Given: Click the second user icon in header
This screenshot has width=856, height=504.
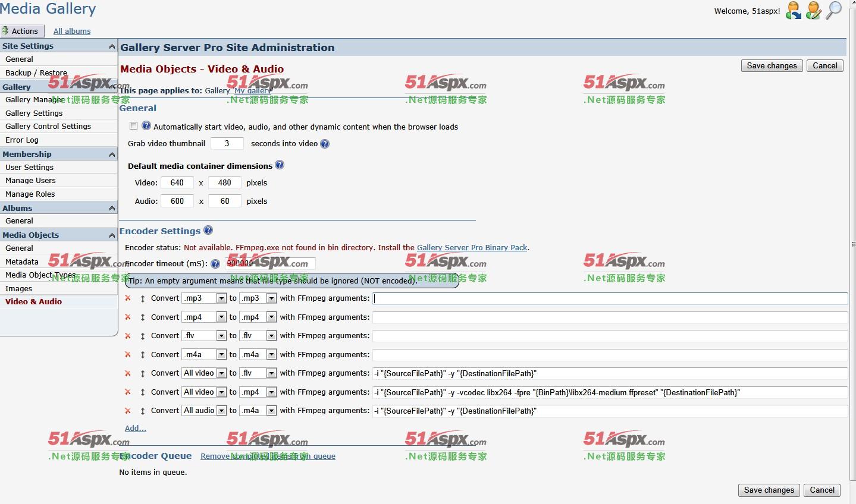Looking at the screenshot, I should (813, 10).
